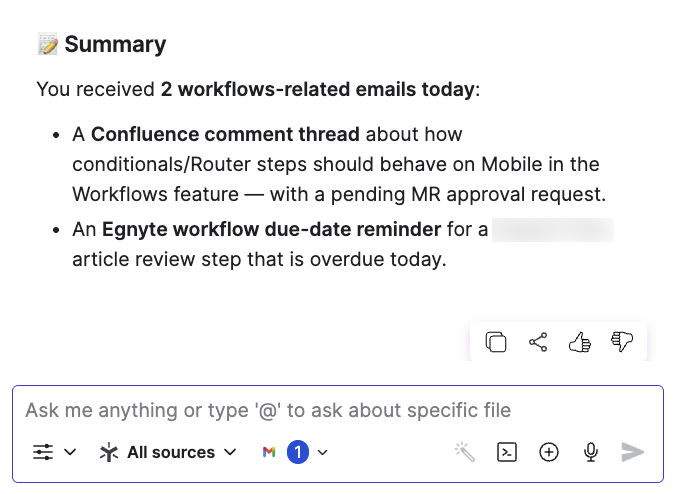This screenshot has width=674, height=494.
Task: Copy the summary response to clipboard
Action: pyautogui.click(x=495, y=342)
